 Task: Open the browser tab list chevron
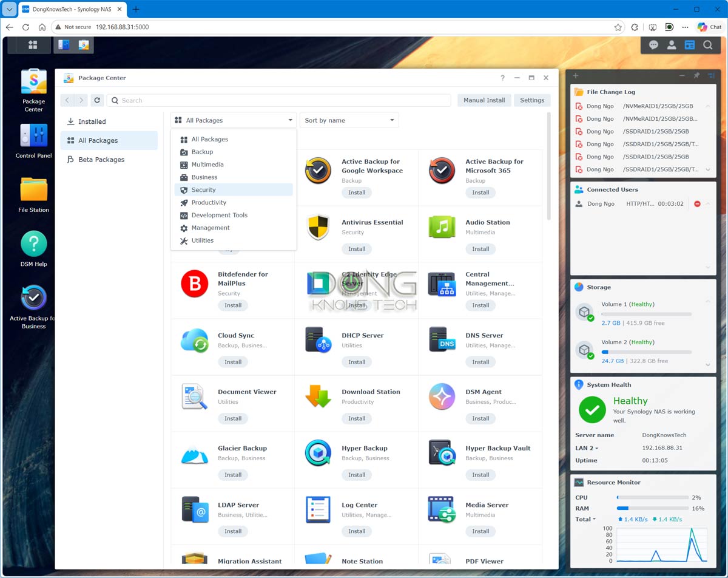10,9
